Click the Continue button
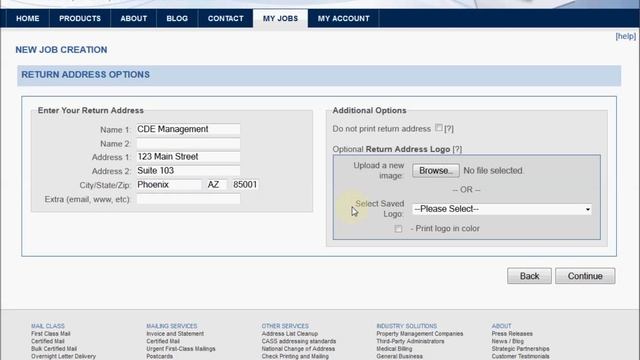This screenshot has width=640, height=360. click(x=585, y=276)
